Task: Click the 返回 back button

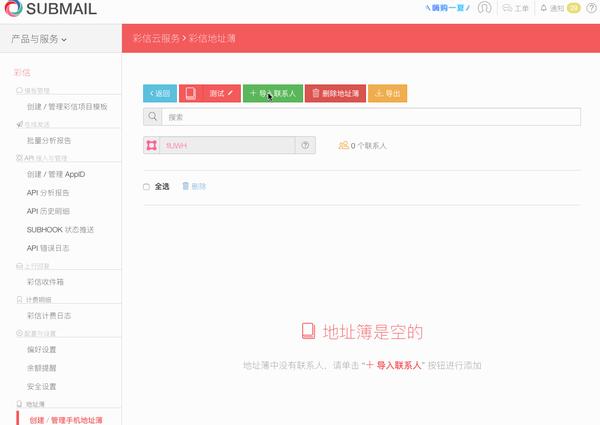Action: (160, 93)
